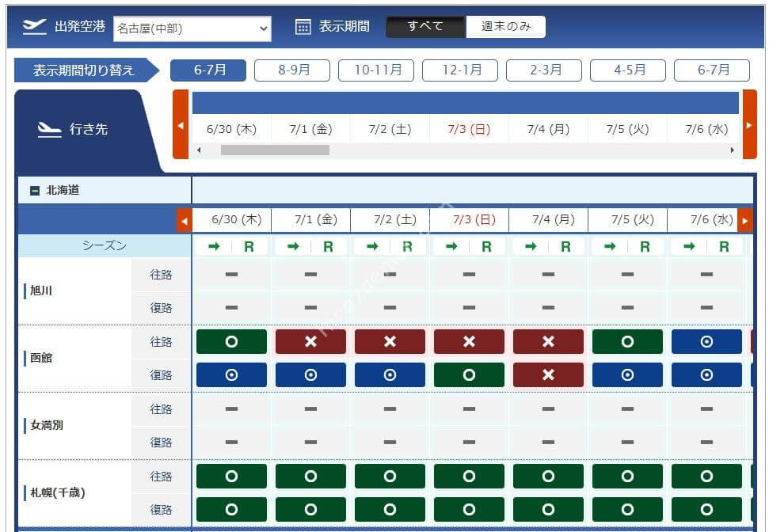Open the departure airport dropdown 名古屋(中部)

(192, 28)
